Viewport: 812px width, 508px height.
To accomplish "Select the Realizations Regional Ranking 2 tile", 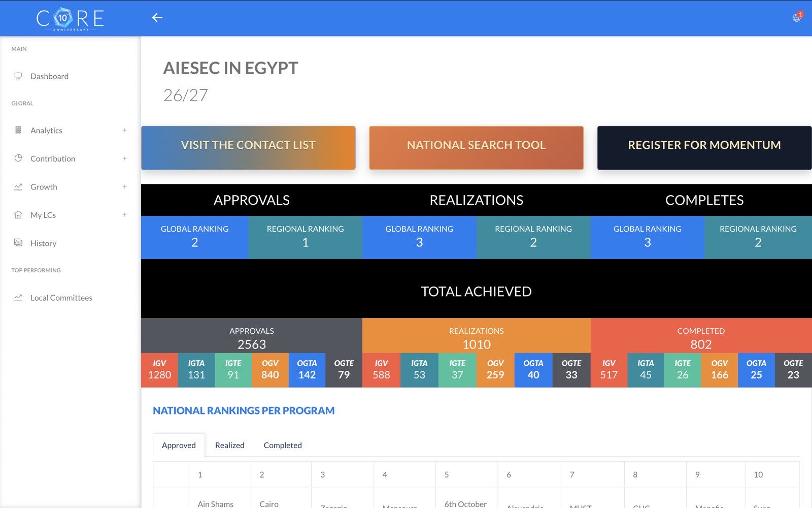I will tap(533, 237).
